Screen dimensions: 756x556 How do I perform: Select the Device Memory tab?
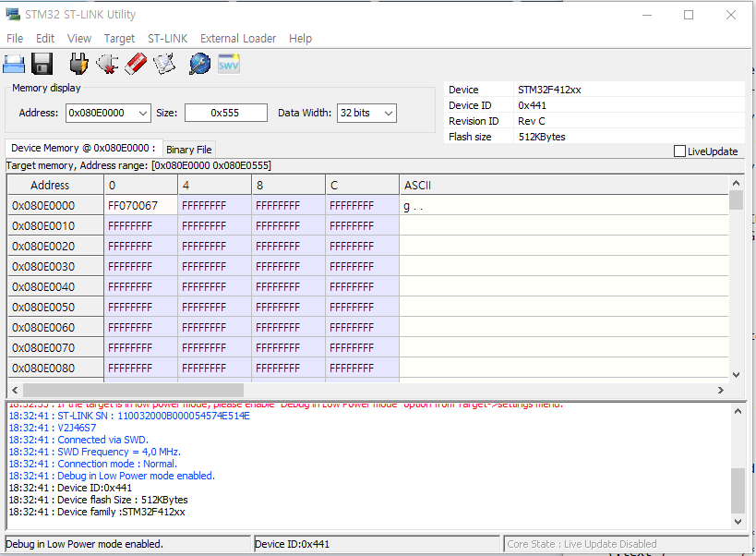(83, 148)
